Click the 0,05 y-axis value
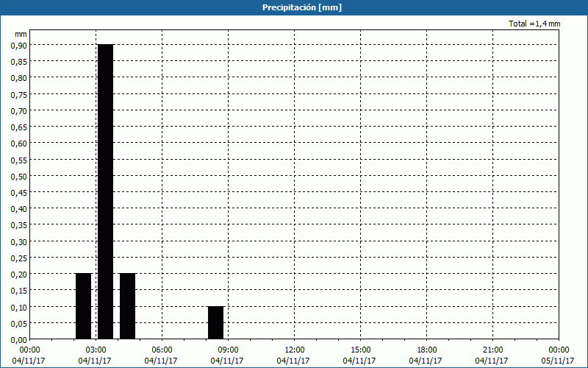Viewport: 588px width, 368px height. click(x=19, y=323)
